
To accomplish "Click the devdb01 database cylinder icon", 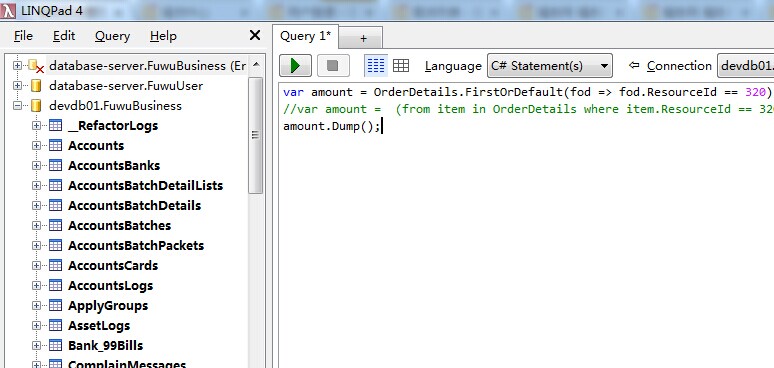I will 36,106.
